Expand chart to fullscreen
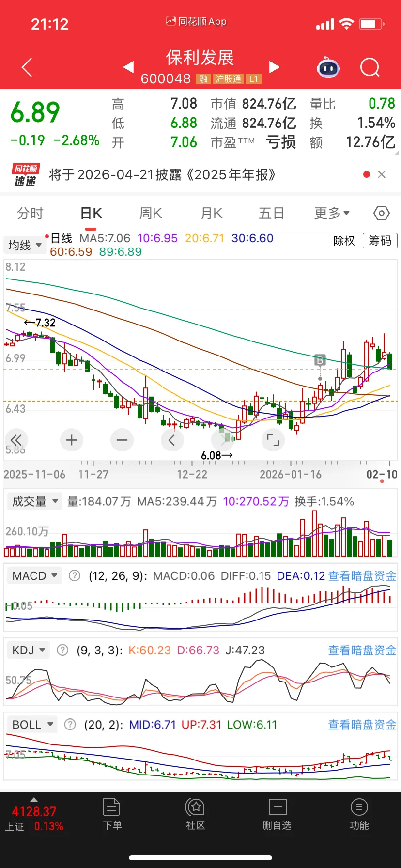 point(273,440)
